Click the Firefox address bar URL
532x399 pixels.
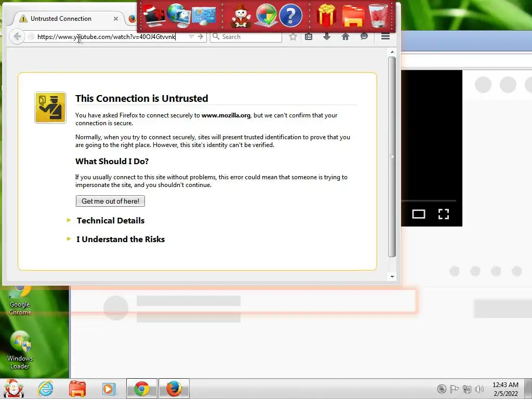pos(106,37)
